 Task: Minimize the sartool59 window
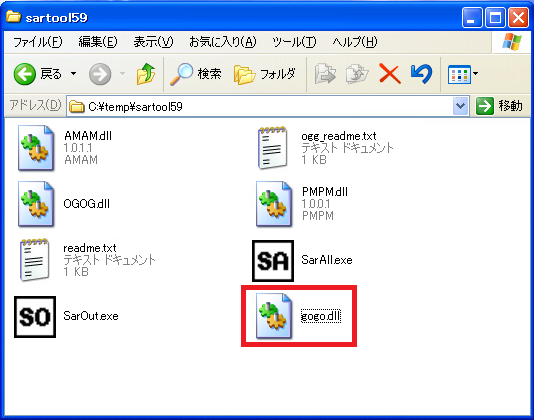click(472, 17)
